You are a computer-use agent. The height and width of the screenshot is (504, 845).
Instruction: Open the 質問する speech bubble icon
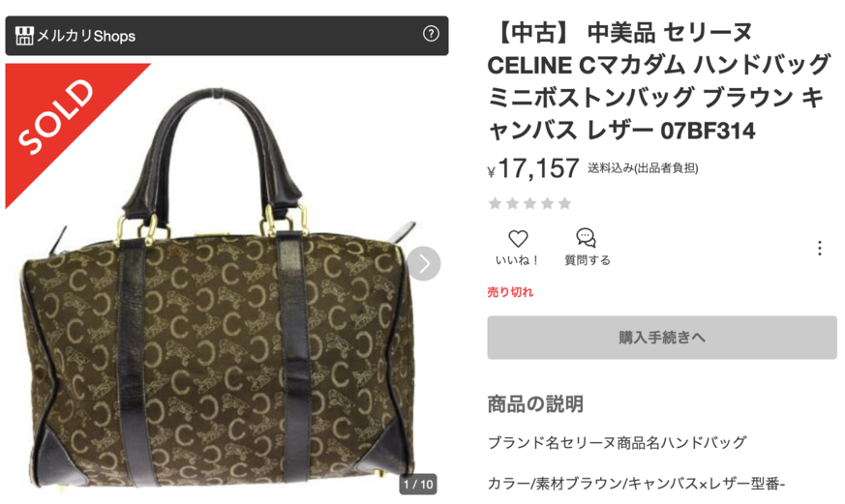pyautogui.click(x=586, y=238)
